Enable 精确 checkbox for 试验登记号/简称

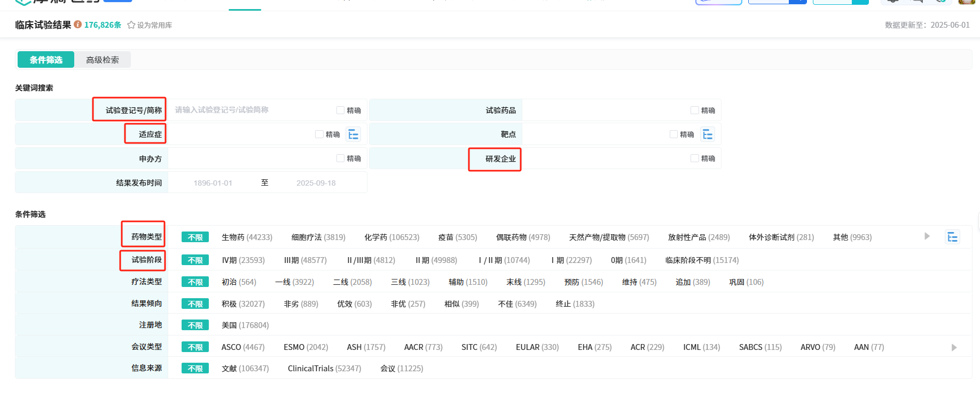click(340, 110)
